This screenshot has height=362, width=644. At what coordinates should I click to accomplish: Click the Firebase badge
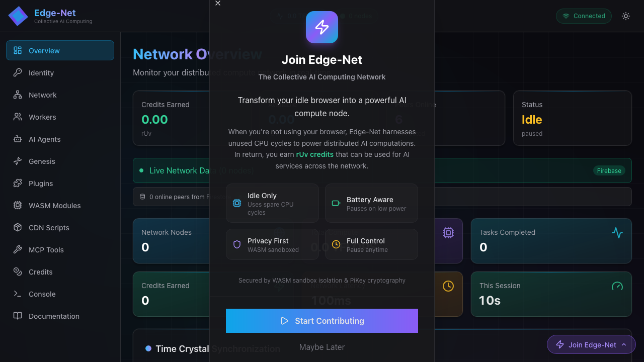(x=609, y=171)
